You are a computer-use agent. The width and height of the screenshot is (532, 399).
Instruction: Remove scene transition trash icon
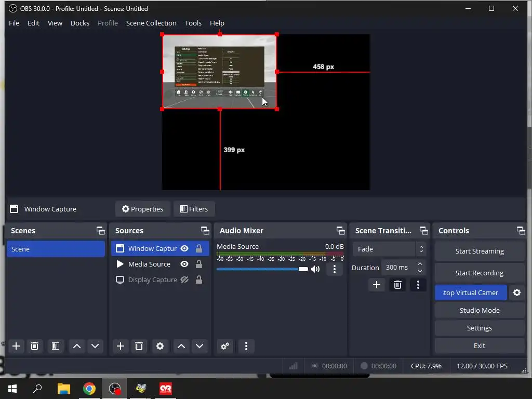coord(397,285)
